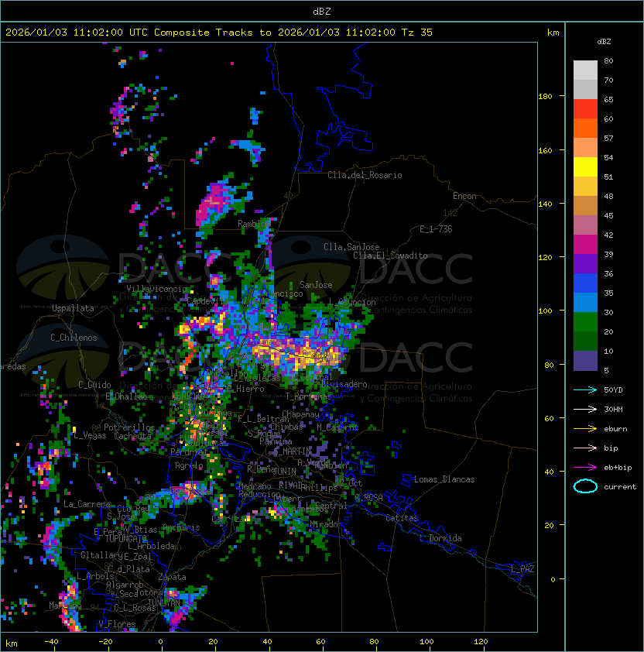The image size is (644, 652).
Task: Select the purple swatch between 39 and 36
Action: tap(585, 263)
